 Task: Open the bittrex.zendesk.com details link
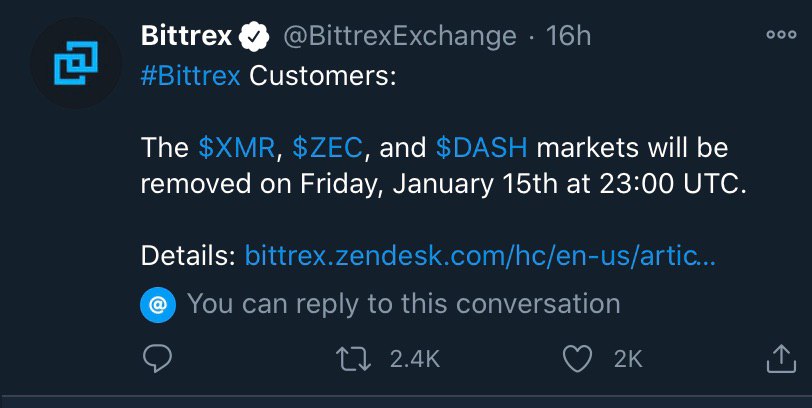point(480,256)
